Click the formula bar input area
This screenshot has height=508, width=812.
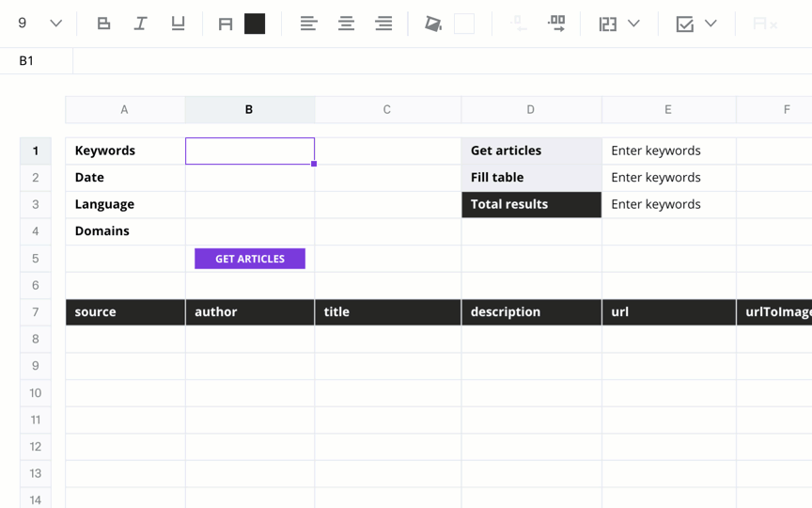tap(443, 60)
